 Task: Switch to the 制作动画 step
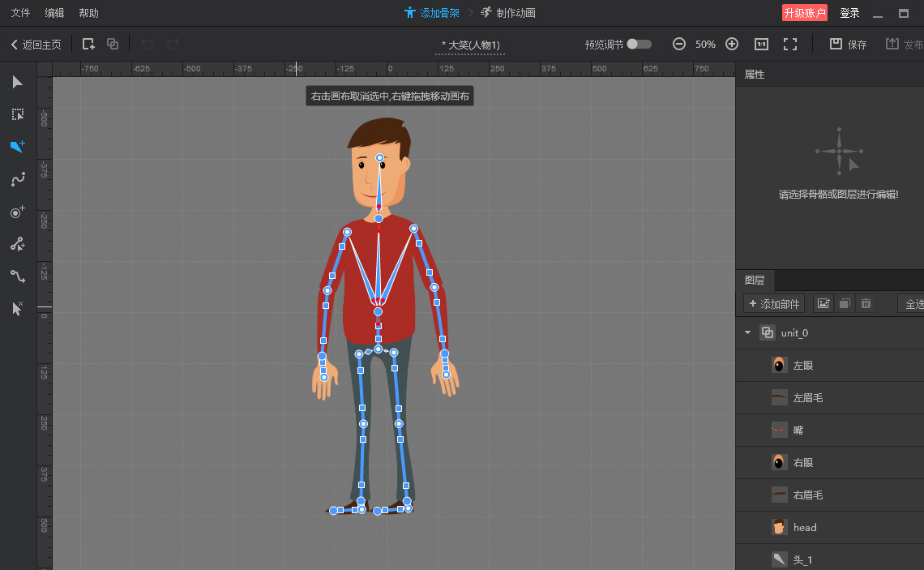(508, 13)
